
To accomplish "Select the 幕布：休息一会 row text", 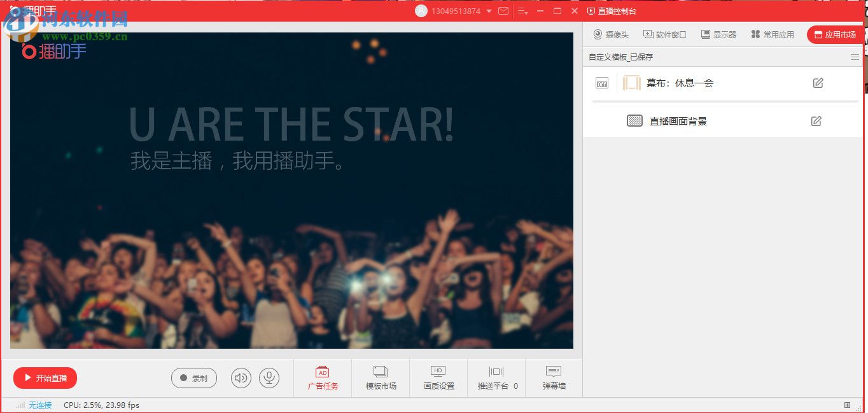I will click(x=680, y=83).
